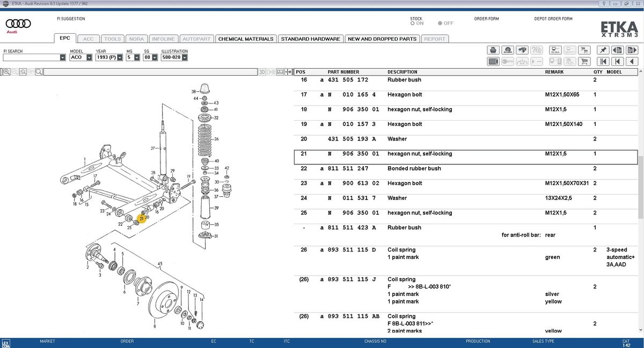Zoom in on the illustration
Image resolution: width=644 pixels, height=348 pixels.
[x=6, y=71]
